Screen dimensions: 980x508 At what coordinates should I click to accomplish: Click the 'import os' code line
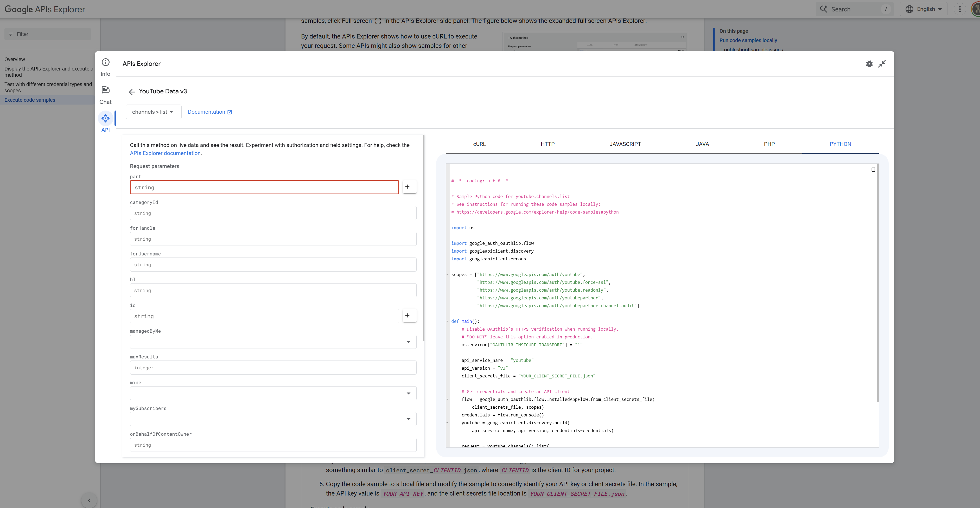(x=463, y=228)
